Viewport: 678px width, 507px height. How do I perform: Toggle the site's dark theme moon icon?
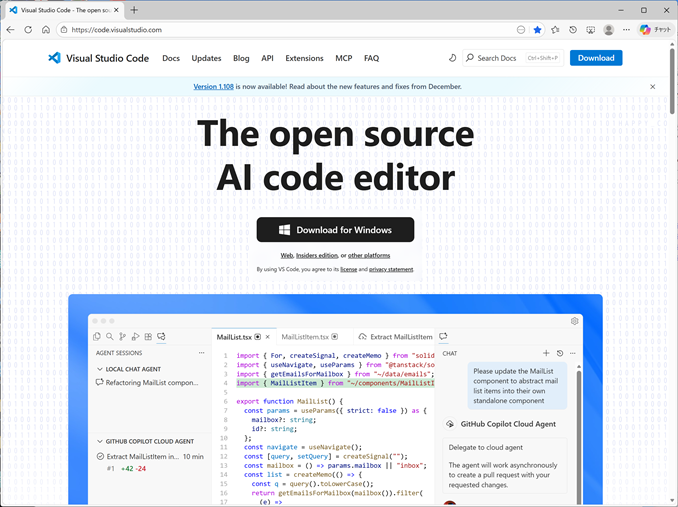coord(452,58)
